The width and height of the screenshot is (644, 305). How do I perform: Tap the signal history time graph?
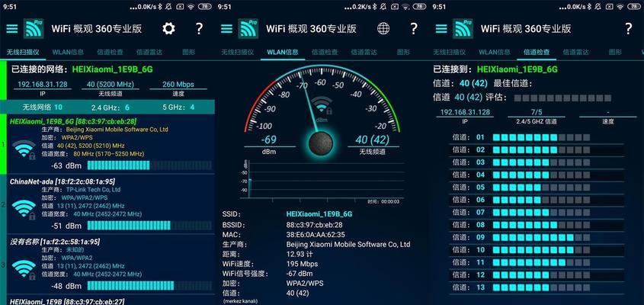[322, 180]
